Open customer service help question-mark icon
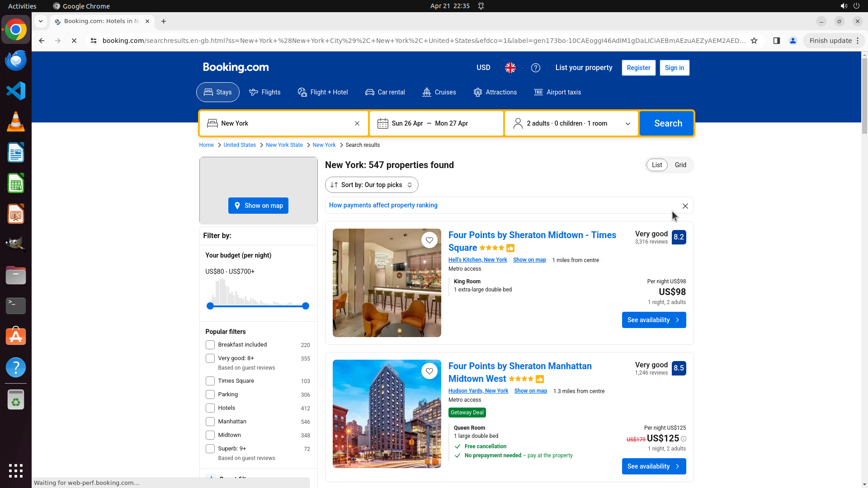The image size is (868, 488). click(535, 68)
